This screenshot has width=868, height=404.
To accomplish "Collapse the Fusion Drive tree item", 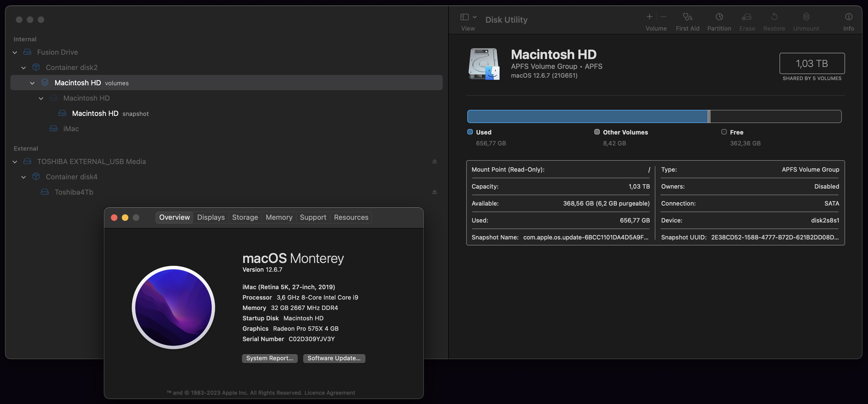I will [15, 52].
